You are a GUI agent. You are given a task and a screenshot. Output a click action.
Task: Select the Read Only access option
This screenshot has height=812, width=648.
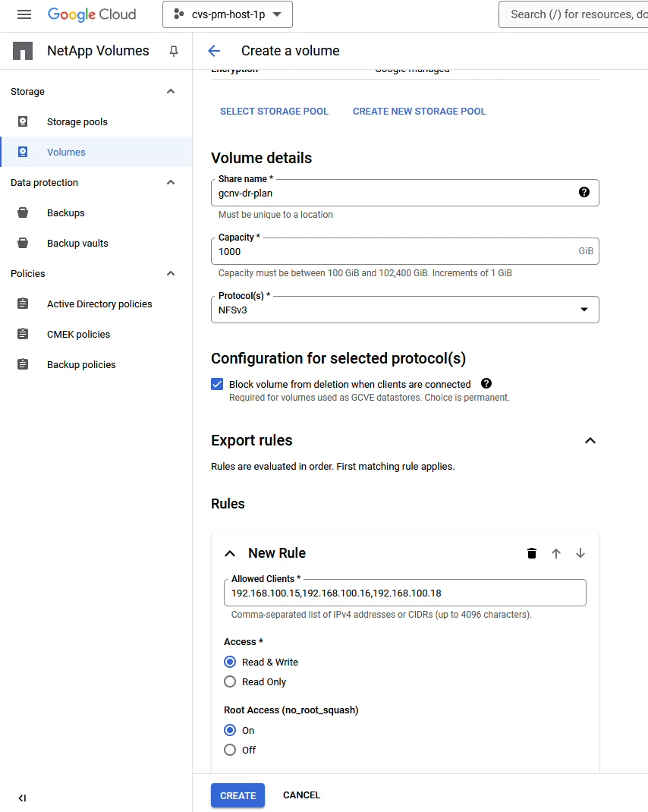pyautogui.click(x=230, y=681)
